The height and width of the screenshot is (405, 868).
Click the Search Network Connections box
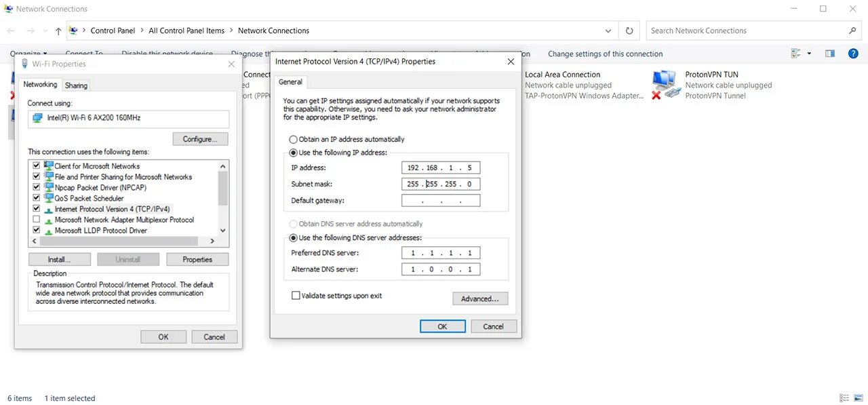(x=753, y=31)
